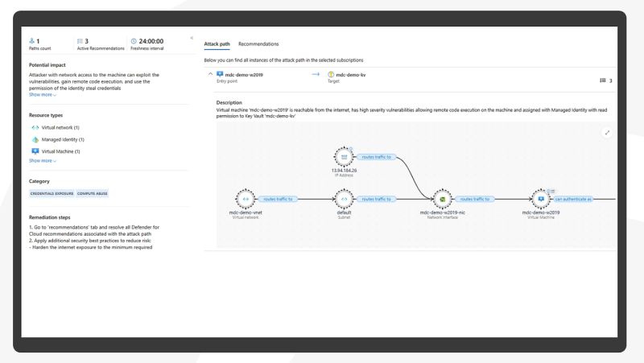Click the Freshness interval clock icon
The image size is (644, 363).
tap(134, 41)
